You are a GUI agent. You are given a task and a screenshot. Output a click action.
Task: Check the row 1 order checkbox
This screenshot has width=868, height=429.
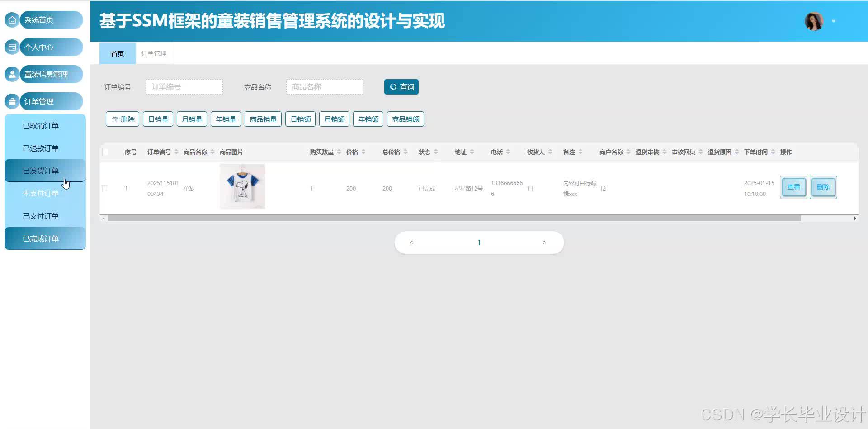105,188
